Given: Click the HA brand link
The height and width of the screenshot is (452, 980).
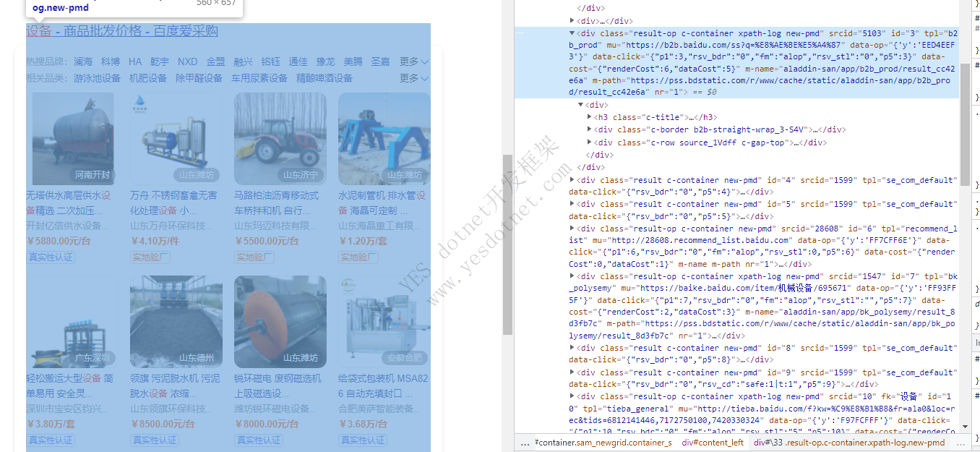Looking at the screenshot, I should point(135,62).
